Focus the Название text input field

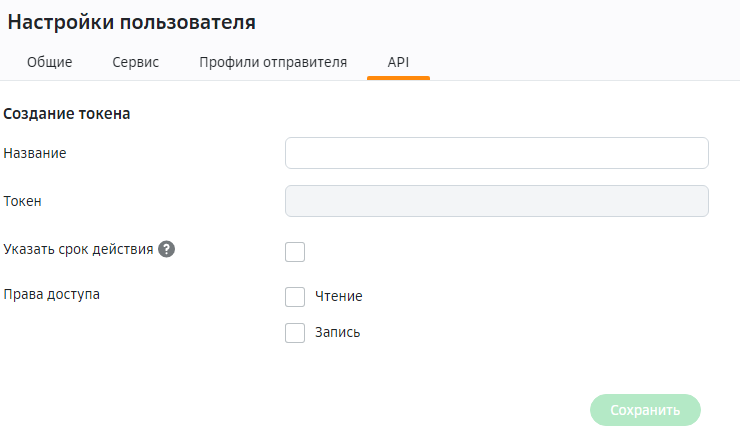[x=496, y=153]
